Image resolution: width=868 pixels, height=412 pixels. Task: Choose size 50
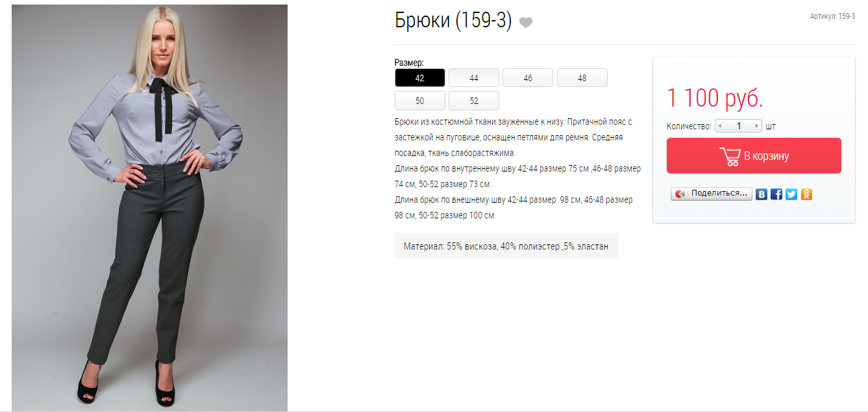point(420,101)
